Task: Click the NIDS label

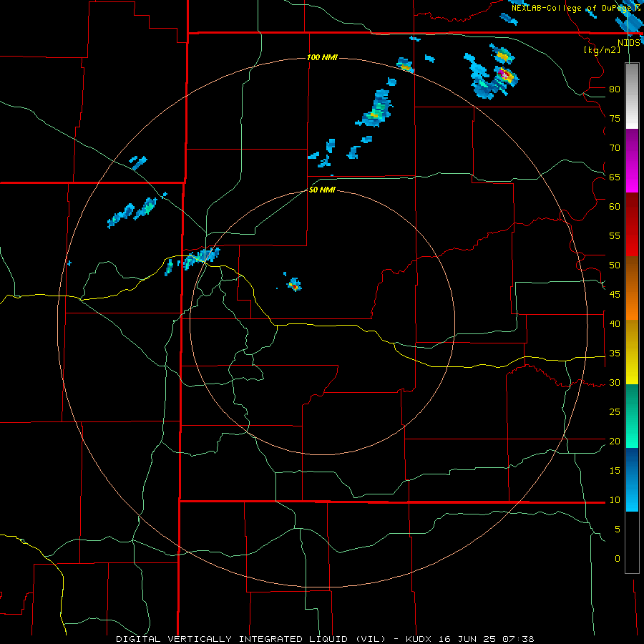Action: point(629,43)
